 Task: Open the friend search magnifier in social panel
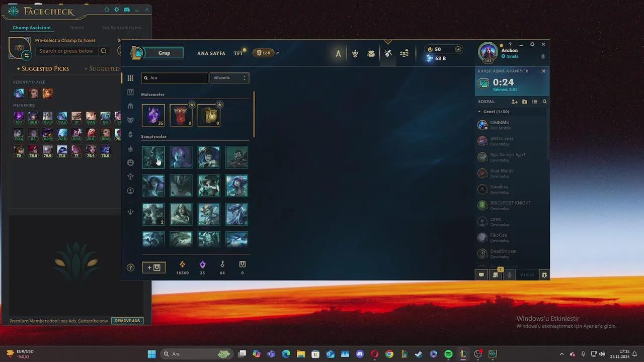click(x=544, y=102)
